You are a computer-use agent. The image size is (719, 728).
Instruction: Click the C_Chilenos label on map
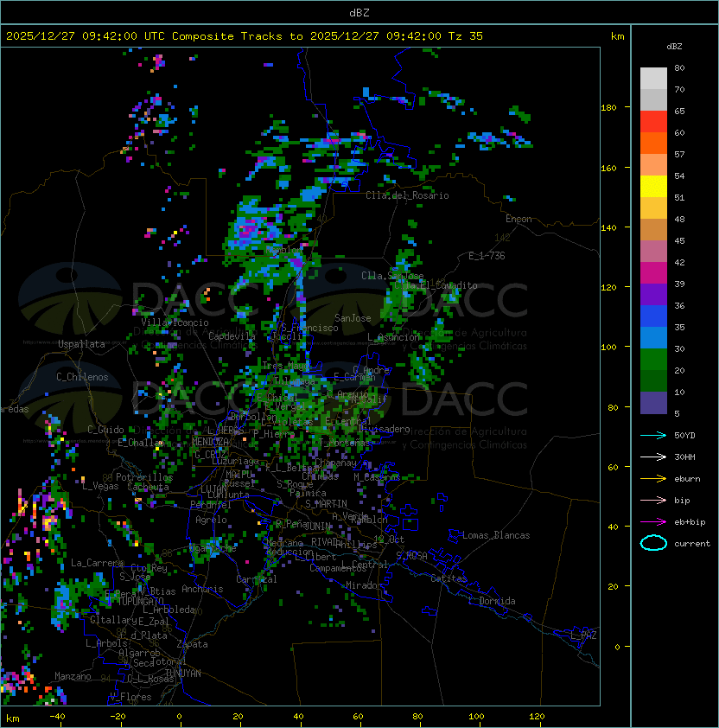(82, 377)
